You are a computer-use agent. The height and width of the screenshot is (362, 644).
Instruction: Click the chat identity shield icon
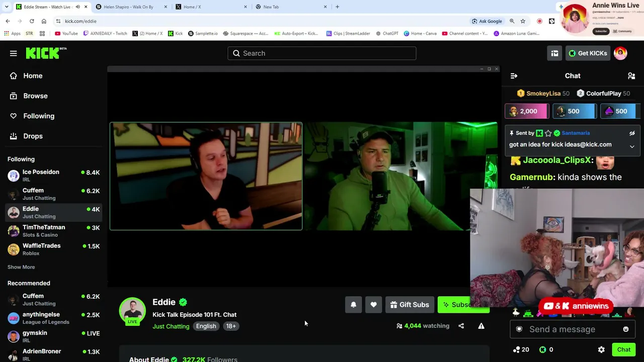click(519, 329)
